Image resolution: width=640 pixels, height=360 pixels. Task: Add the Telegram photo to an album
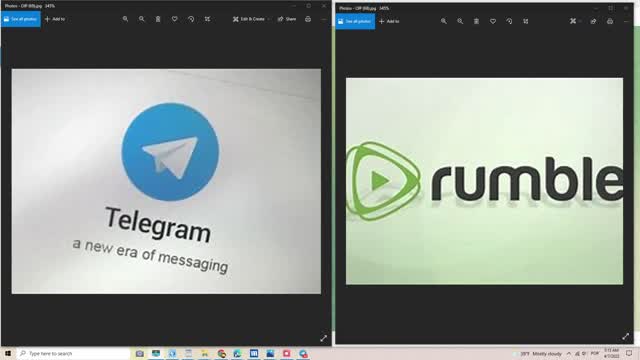55,19
